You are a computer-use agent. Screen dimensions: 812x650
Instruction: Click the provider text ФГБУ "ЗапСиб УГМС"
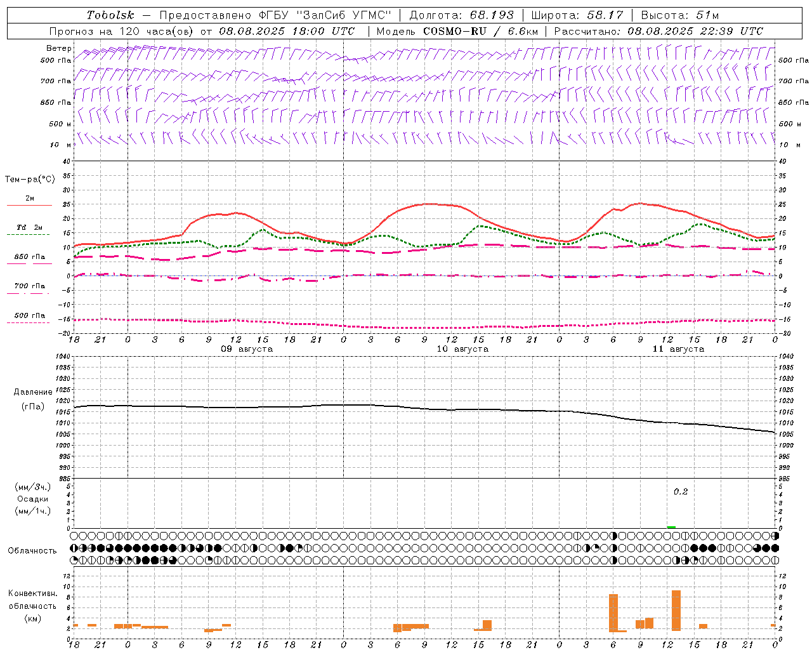tap(325, 15)
